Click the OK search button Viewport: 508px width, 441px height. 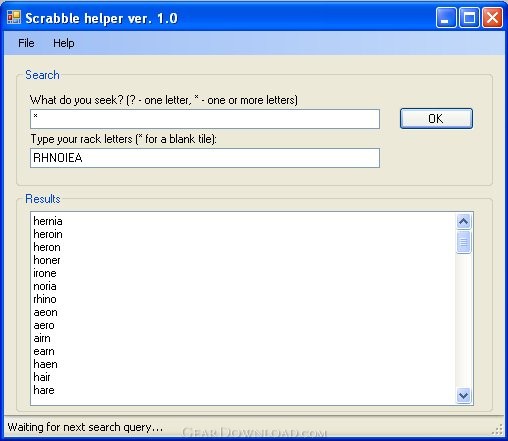[x=436, y=118]
